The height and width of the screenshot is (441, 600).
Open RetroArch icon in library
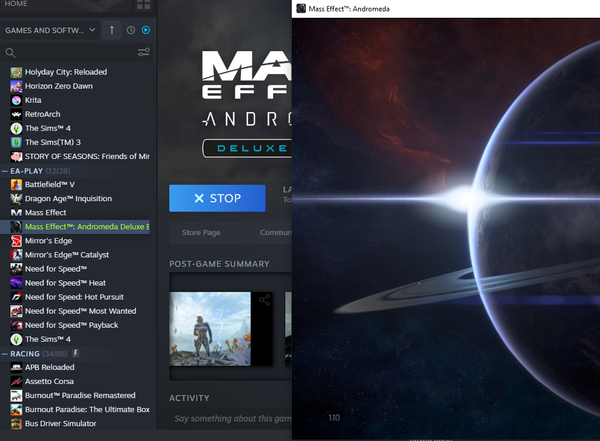[x=16, y=114]
